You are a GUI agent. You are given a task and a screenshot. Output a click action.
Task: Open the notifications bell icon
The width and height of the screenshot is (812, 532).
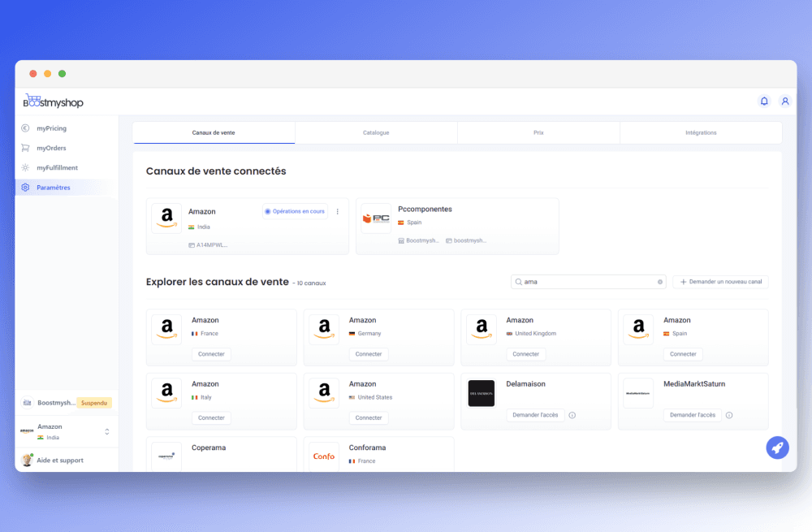[764, 101]
